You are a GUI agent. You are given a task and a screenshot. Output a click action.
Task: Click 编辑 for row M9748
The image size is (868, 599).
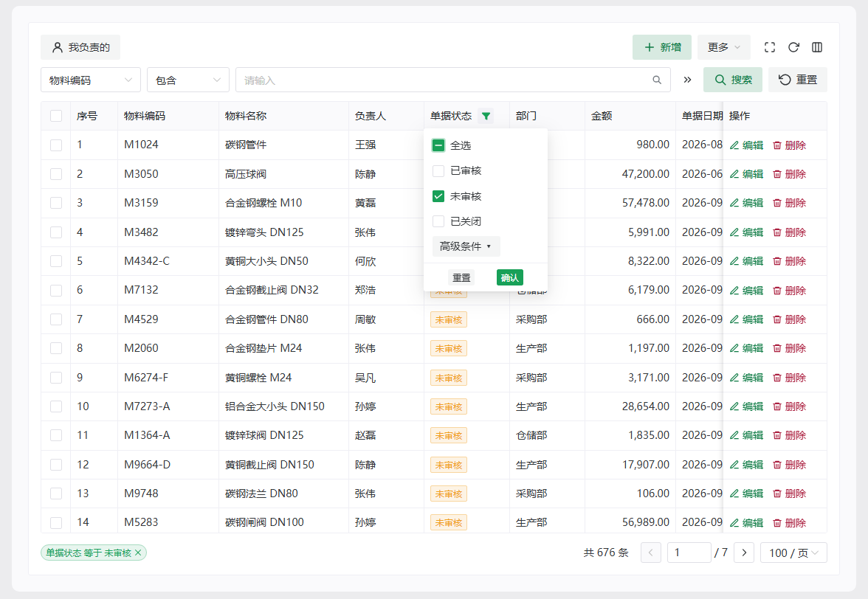(x=746, y=494)
